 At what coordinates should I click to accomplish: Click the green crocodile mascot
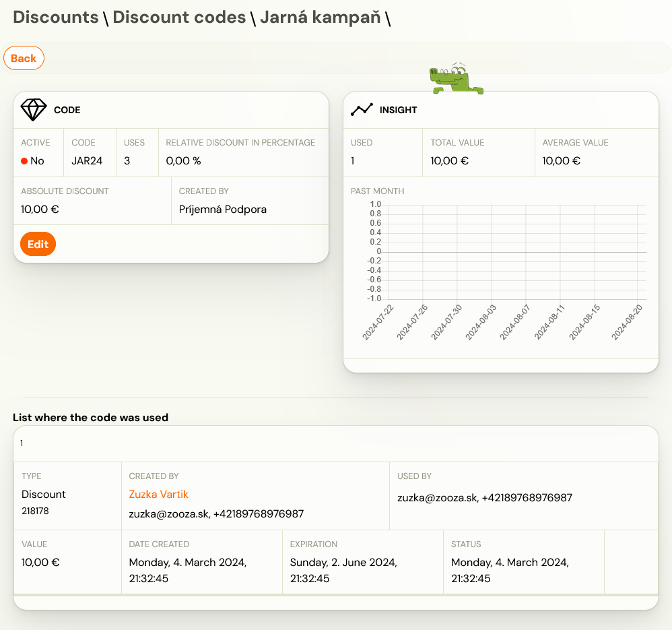coord(457,78)
